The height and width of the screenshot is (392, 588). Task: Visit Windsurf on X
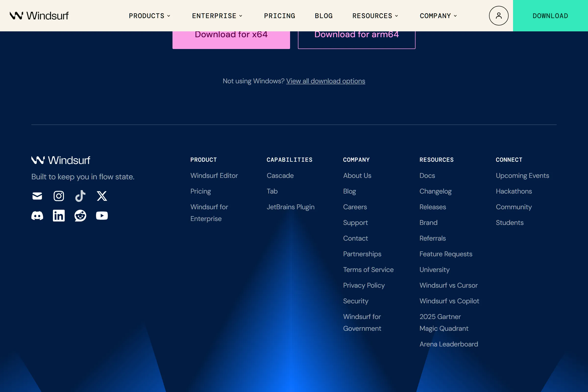[102, 196]
